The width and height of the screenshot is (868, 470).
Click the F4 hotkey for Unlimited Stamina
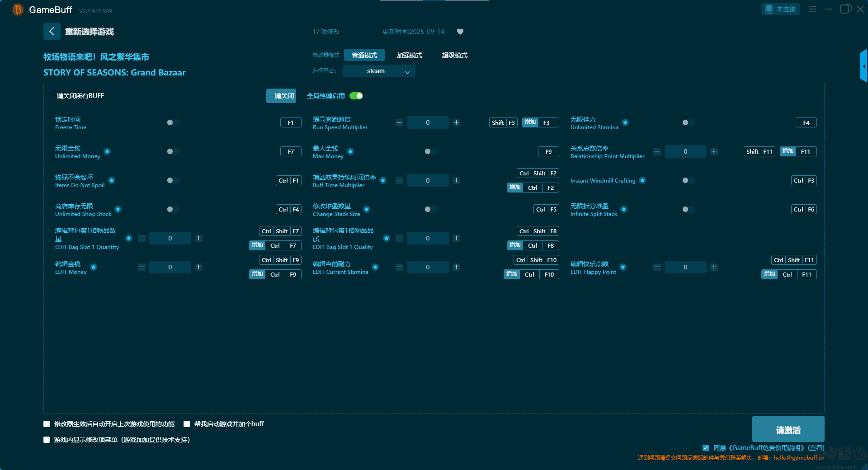[806, 122]
